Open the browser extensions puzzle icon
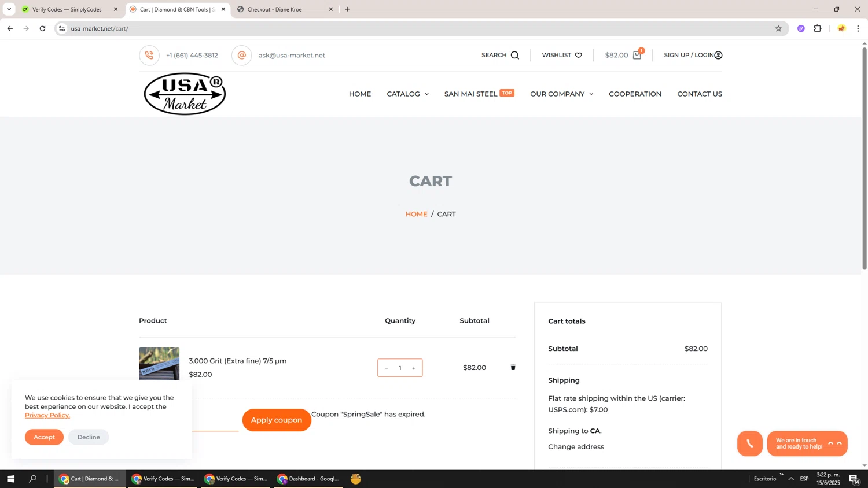The image size is (868, 488). click(818, 28)
